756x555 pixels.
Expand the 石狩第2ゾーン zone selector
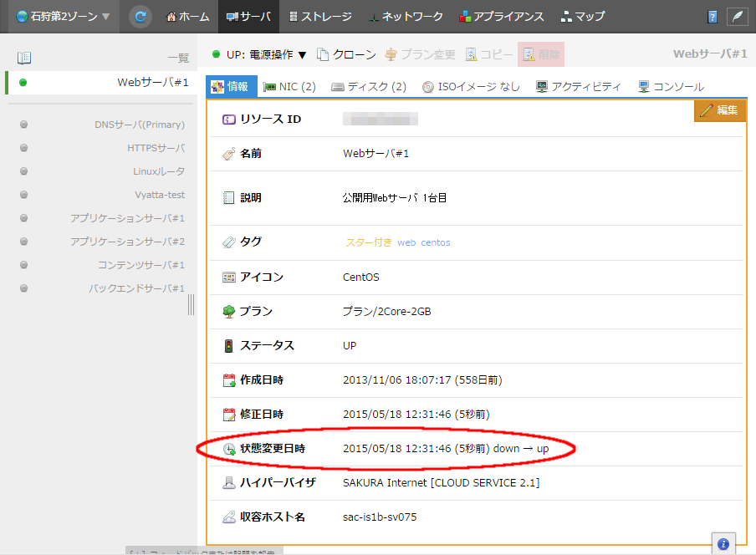63,17
